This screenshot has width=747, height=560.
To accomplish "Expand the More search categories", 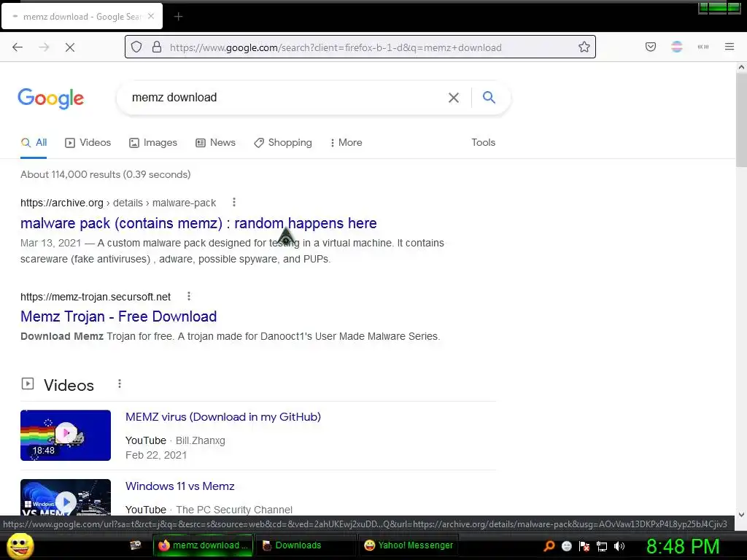I will click(x=347, y=142).
